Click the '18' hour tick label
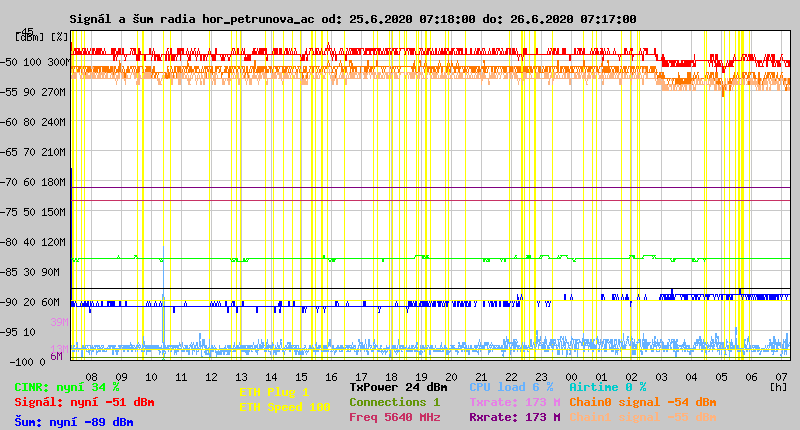Viewport: 800px width, 430px height. tap(391, 377)
